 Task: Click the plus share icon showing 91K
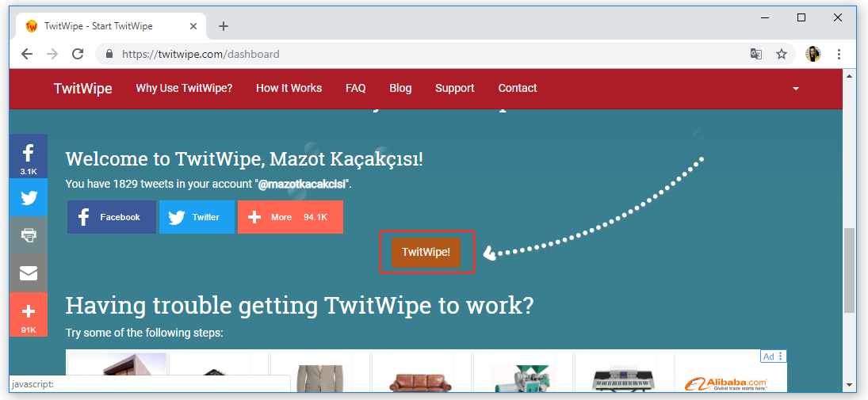pyautogui.click(x=28, y=314)
